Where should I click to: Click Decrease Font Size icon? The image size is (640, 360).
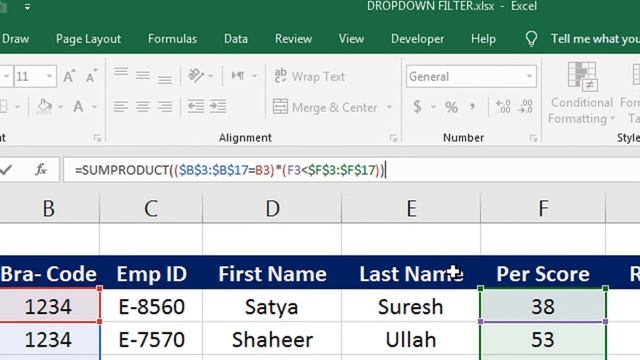[92, 76]
